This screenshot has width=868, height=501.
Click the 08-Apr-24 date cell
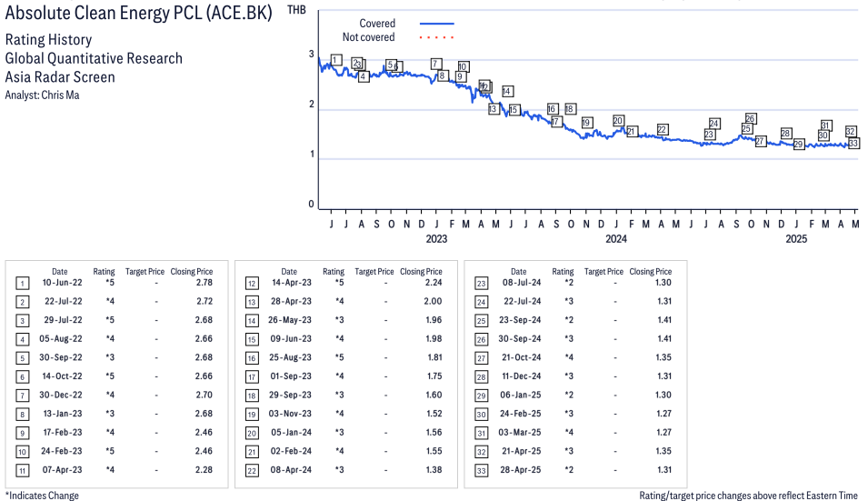291,470
